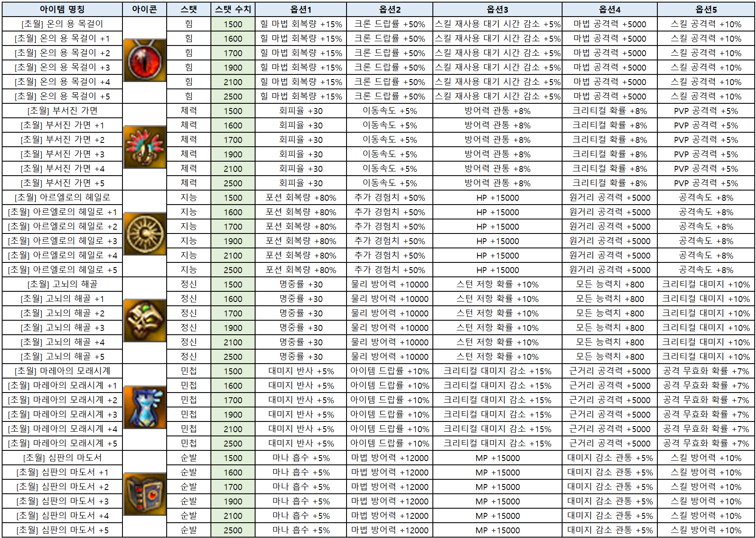Click the blue hourglass item icon

[x=145, y=407]
